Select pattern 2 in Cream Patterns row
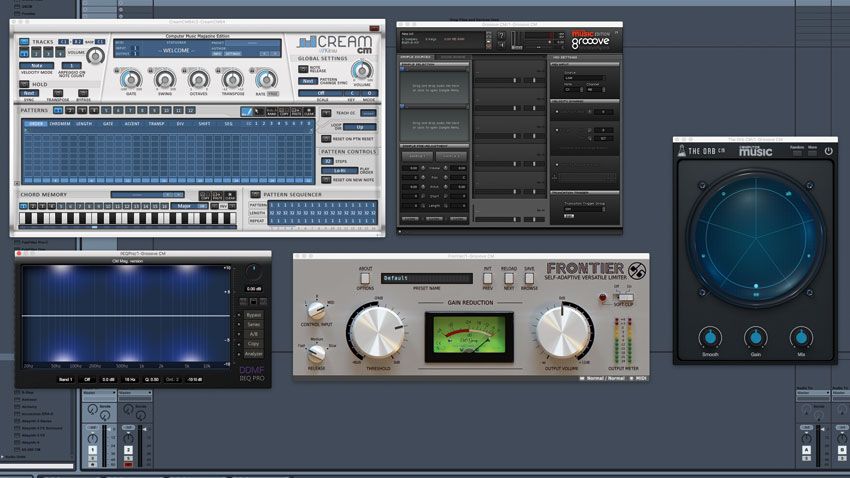This screenshot has width=850, height=478. click(70, 110)
